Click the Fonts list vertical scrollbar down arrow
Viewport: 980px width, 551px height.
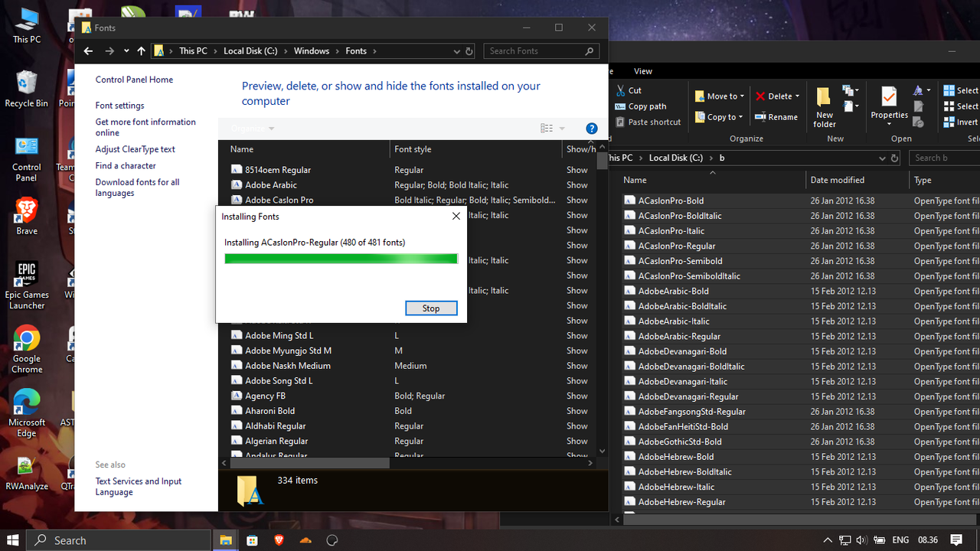(602, 452)
